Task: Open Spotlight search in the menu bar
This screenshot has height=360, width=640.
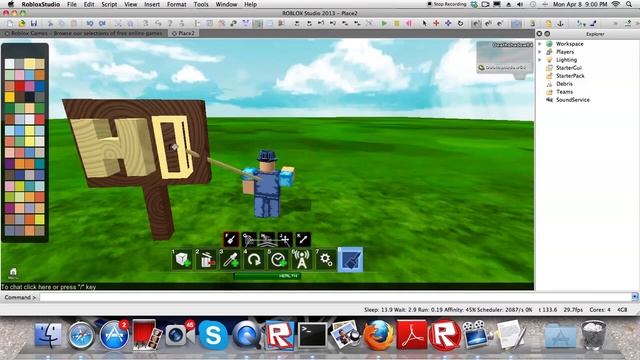Action: 630,4
